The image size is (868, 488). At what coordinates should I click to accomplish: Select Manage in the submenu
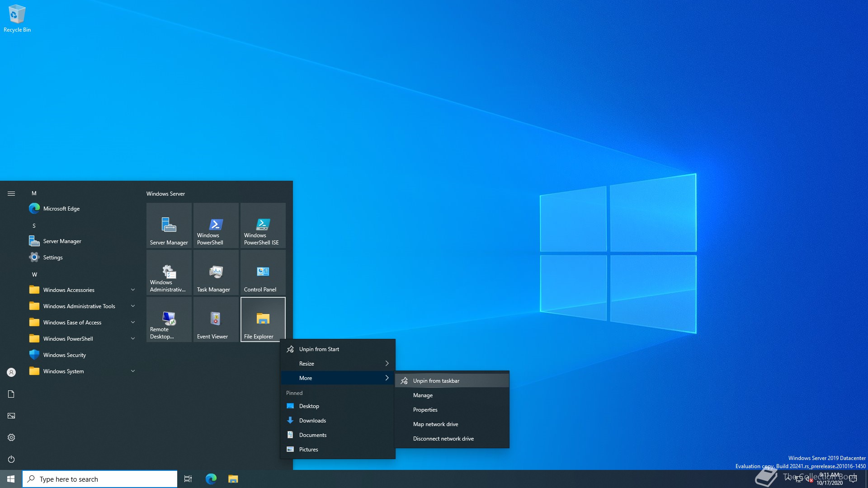pyautogui.click(x=452, y=395)
